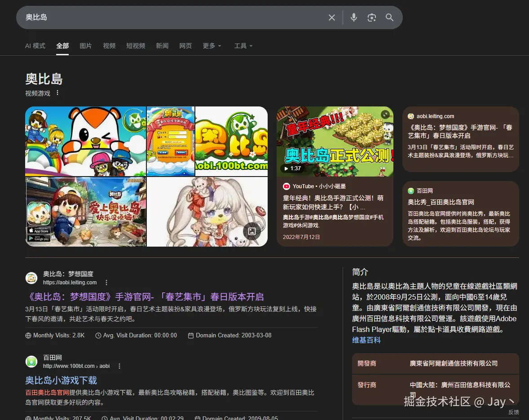This screenshot has height=420, width=529.
Task: Open the 爱上奥比岛 image thumbnail
Action: (x=85, y=211)
